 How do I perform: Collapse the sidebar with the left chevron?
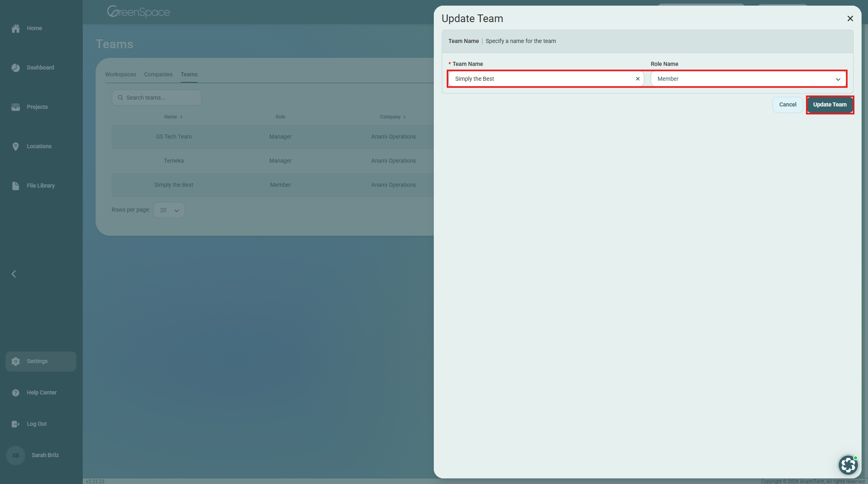click(14, 274)
